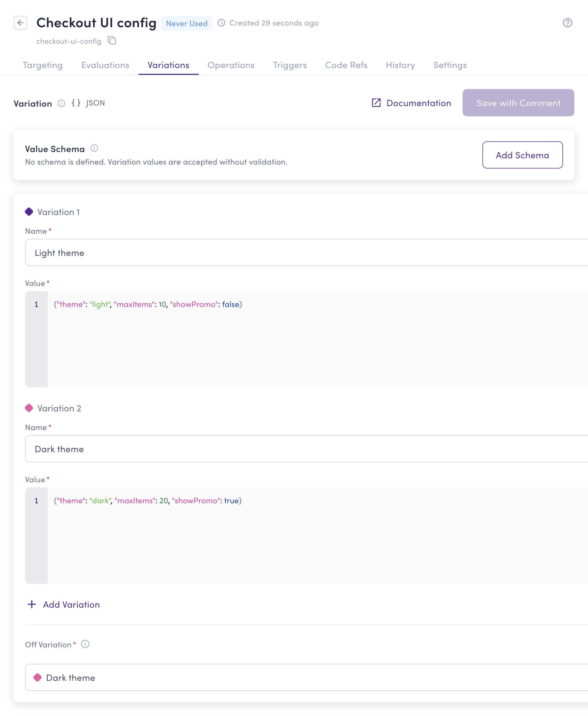Viewport: 588px width, 716px height.
Task: Copy the checkout-ui-config key
Action: [x=112, y=41]
